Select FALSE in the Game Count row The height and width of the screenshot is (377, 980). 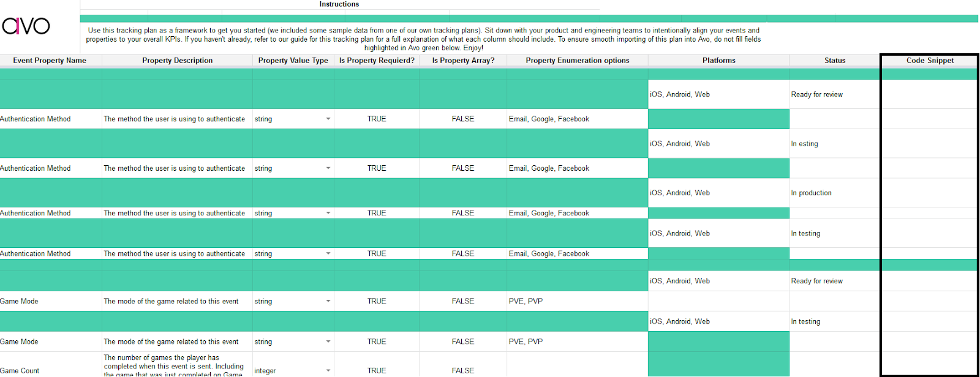point(463,365)
